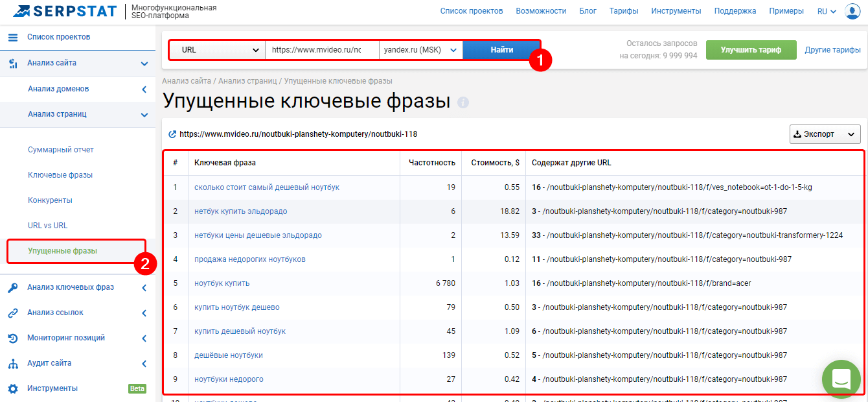Open Тарифы in top navigation
This screenshot has height=402, width=868.
point(624,11)
